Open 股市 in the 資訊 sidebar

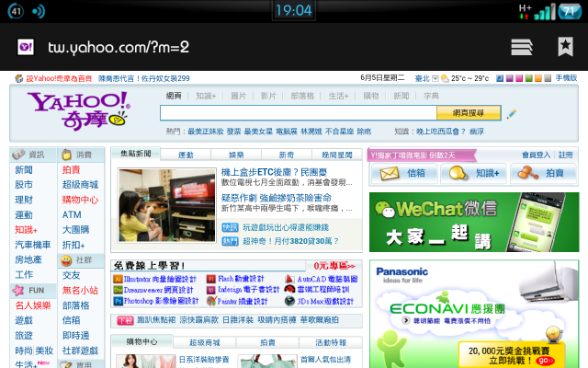pos(24,185)
